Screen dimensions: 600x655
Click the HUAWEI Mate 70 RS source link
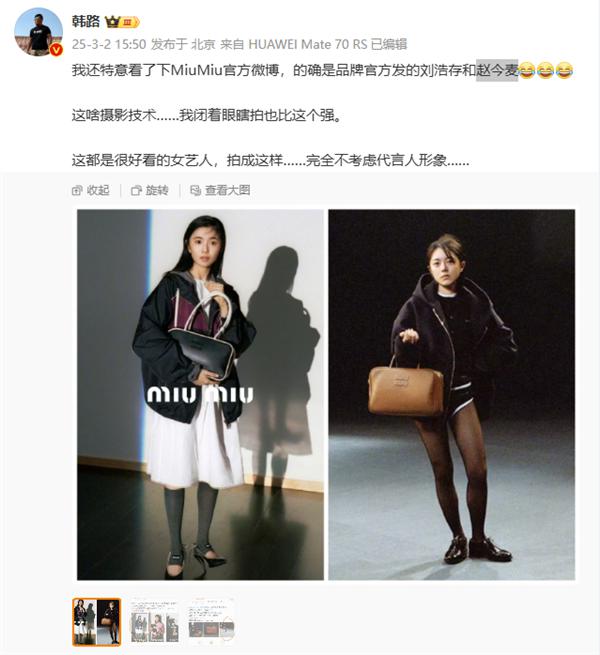308,44
